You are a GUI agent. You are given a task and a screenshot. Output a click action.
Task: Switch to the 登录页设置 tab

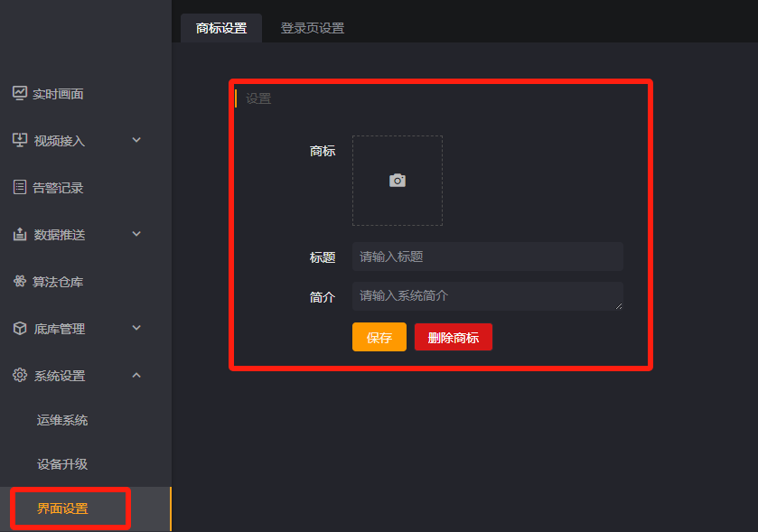pyautogui.click(x=313, y=28)
